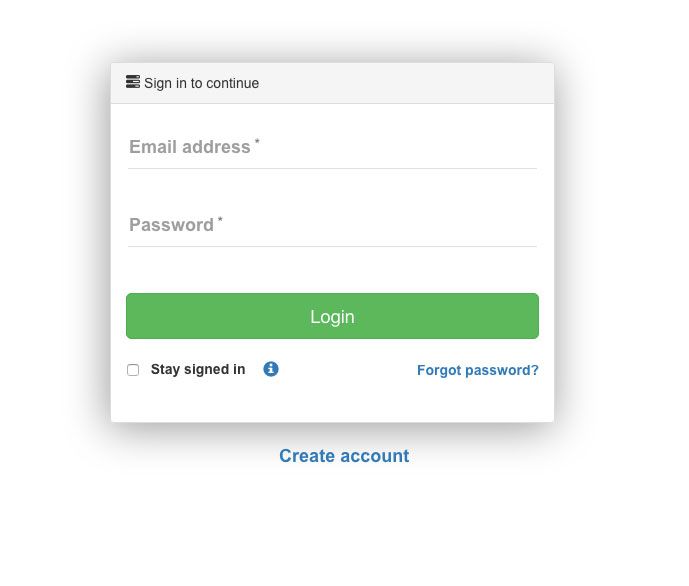Image resolution: width=689 pixels, height=586 pixels.
Task: Click the 'Password' placeholder label
Action: pos(171,225)
